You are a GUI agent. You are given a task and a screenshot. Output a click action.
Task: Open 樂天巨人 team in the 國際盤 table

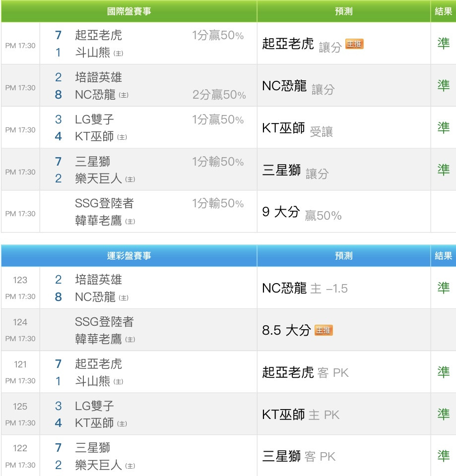point(98,178)
